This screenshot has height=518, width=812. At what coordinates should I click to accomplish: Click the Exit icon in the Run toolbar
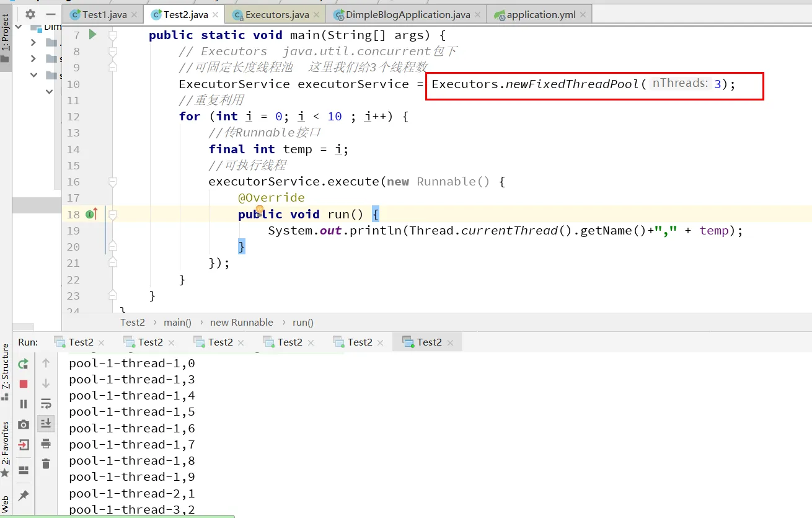coord(24,445)
